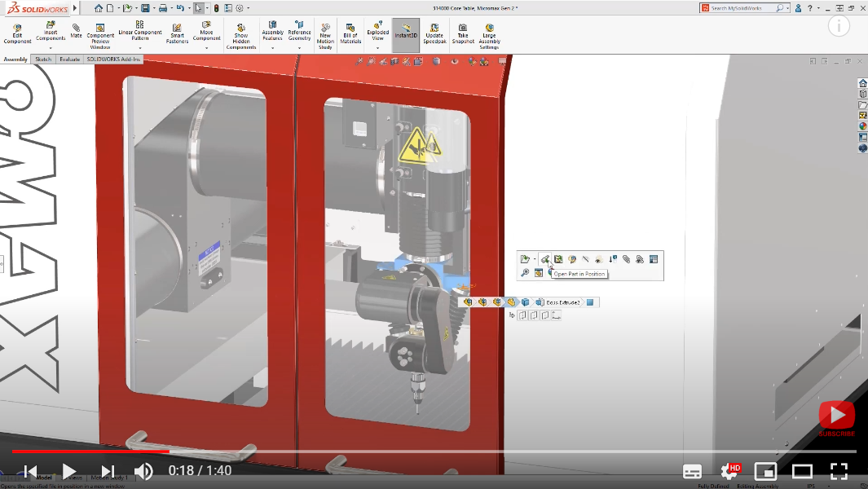Select the Mate tool
Viewport: 868px width, 489px height.
pyautogui.click(x=76, y=31)
